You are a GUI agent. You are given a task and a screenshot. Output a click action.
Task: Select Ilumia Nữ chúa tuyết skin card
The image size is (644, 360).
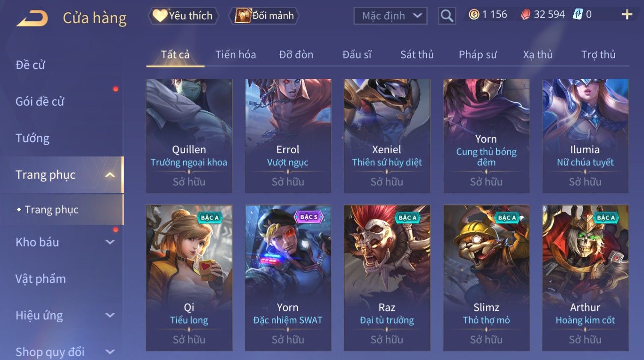click(x=585, y=135)
